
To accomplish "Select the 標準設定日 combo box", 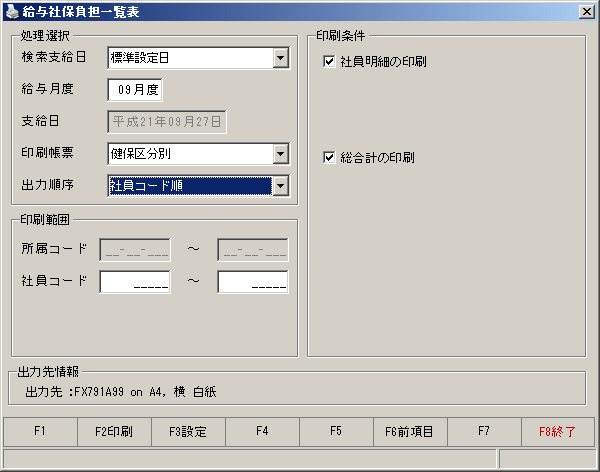I will click(198, 58).
